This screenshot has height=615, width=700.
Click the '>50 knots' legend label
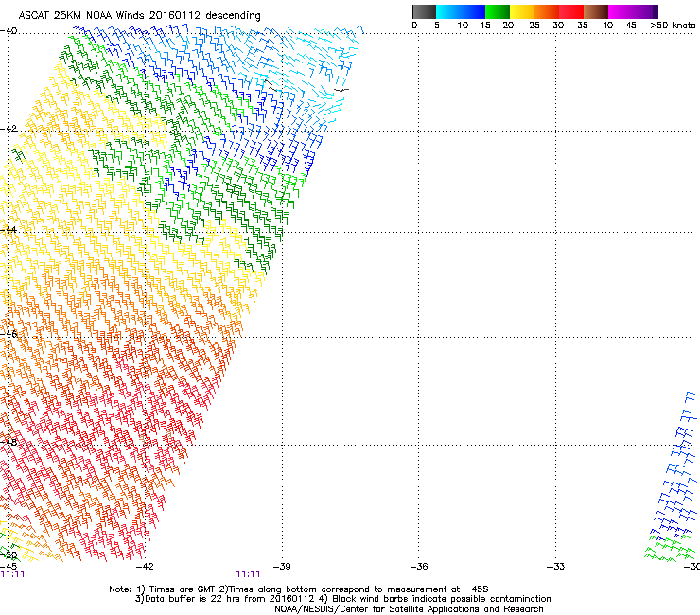coord(673,26)
